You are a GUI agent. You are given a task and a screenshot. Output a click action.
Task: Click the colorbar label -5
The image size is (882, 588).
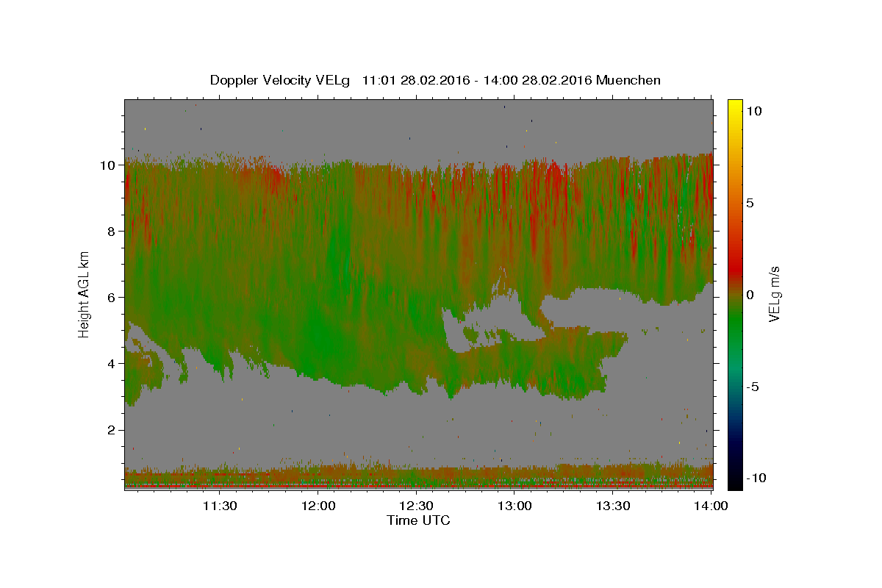click(x=753, y=387)
